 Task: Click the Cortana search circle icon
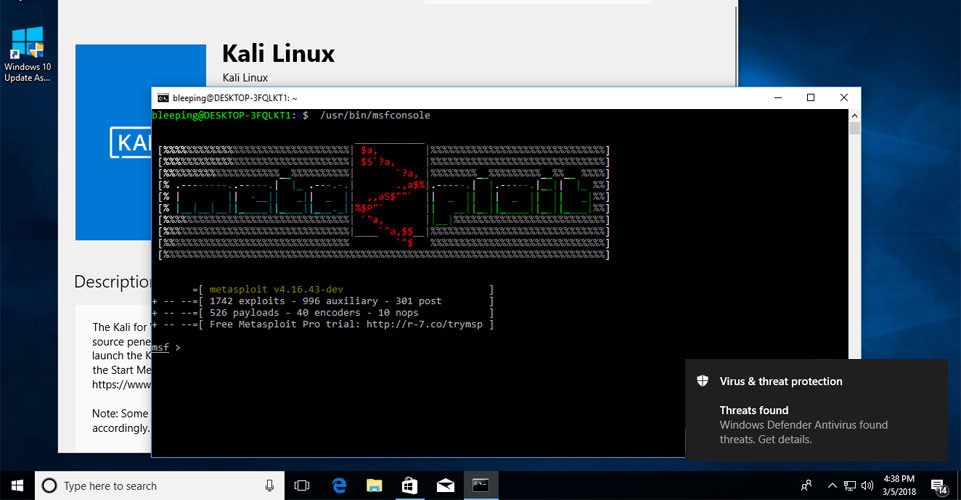click(49, 486)
